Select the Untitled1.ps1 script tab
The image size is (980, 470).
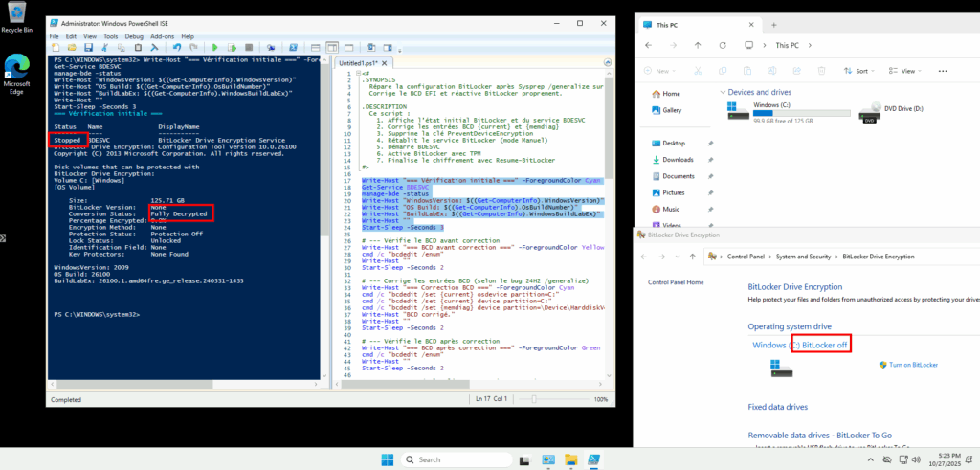(358, 62)
